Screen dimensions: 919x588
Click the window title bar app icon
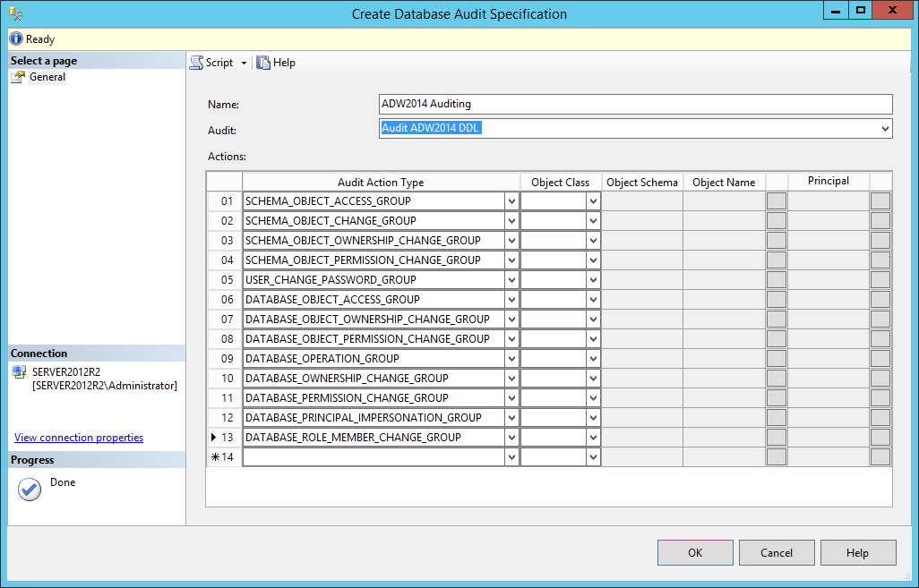16,13
